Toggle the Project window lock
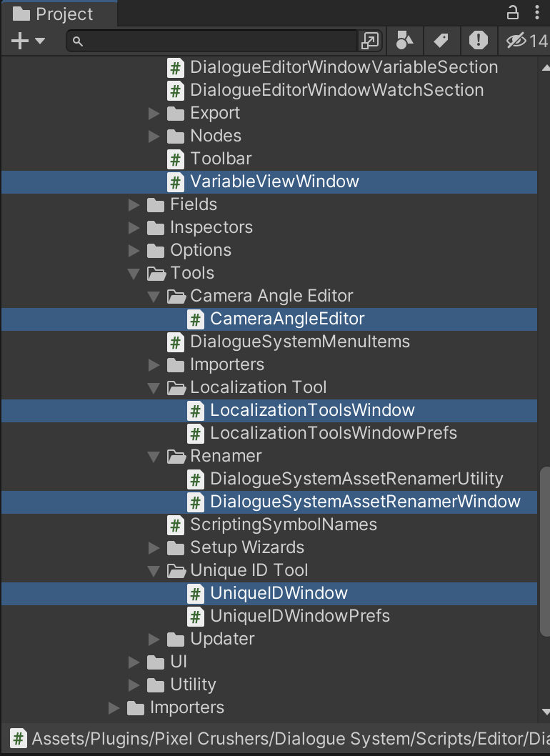The height and width of the screenshot is (756, 550). click(x=512, y=13)
